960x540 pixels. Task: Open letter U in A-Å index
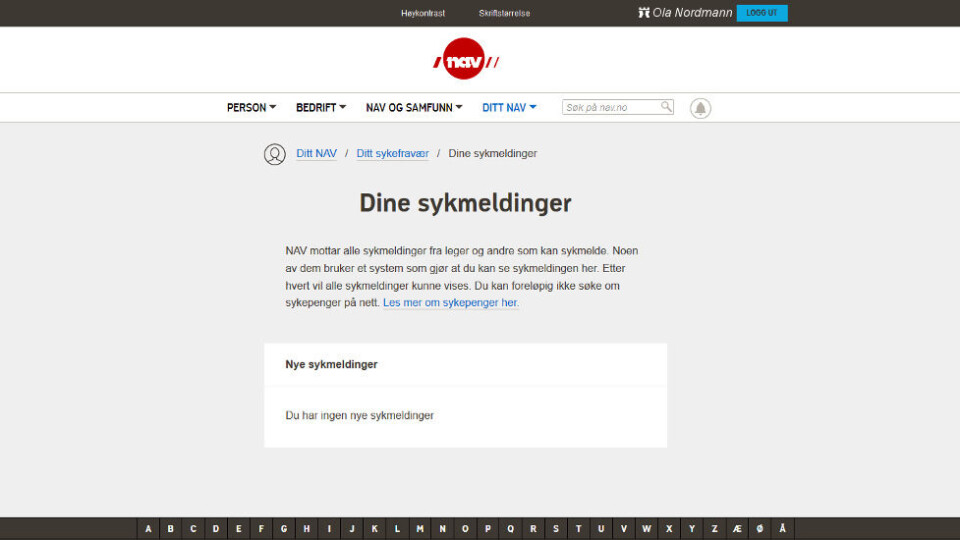[x=601, y=528]
